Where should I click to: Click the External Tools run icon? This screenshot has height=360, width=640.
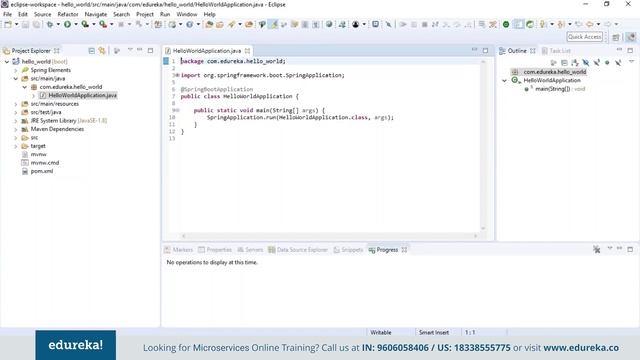click(103, 24)
